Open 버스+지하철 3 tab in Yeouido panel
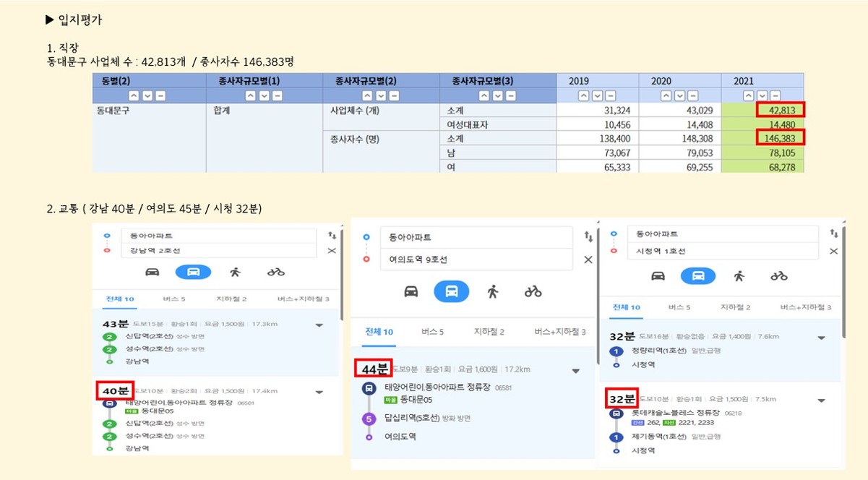Viewport: 868px width, 480px height. click(x=559, y=332)
